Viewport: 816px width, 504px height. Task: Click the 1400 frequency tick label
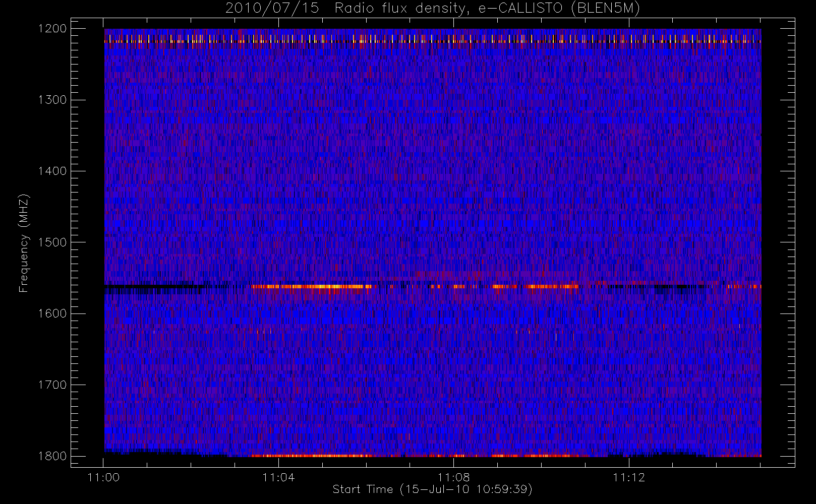[52, 171]
